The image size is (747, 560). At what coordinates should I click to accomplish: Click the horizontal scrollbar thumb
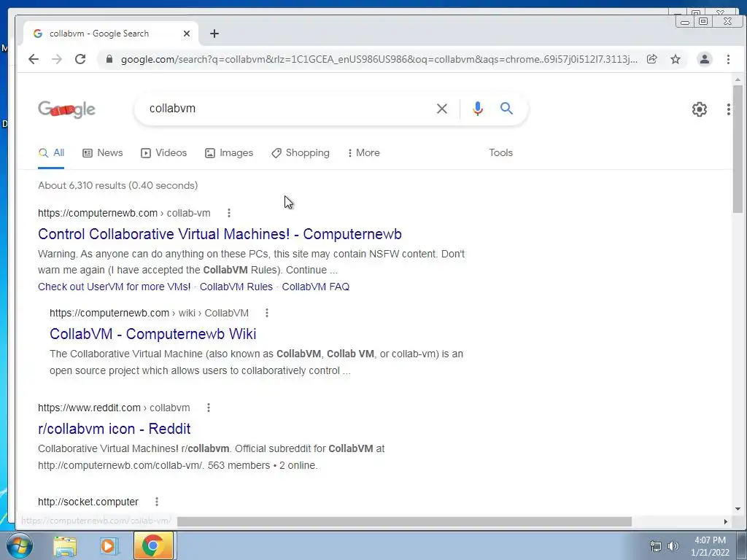click(x=404, y=522)
